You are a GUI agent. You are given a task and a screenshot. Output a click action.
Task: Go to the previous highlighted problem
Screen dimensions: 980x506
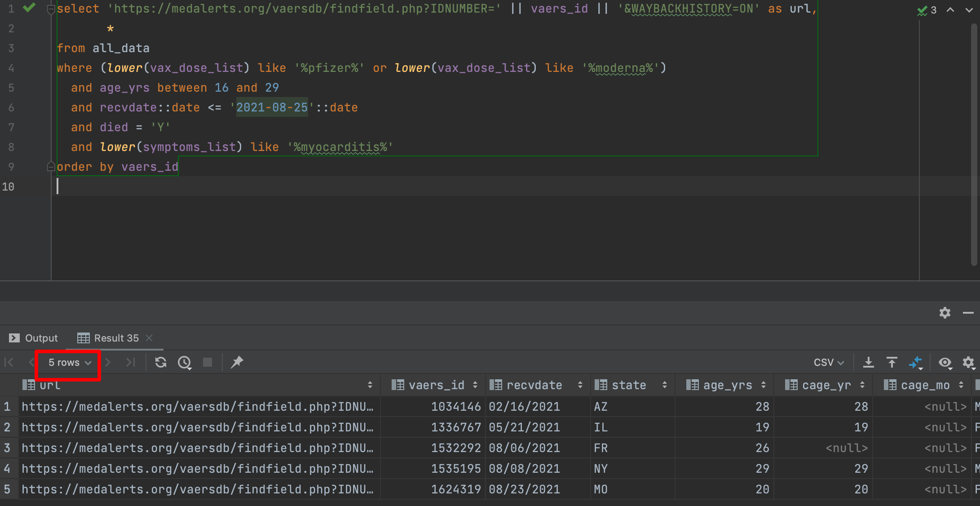tap(950, 10)
